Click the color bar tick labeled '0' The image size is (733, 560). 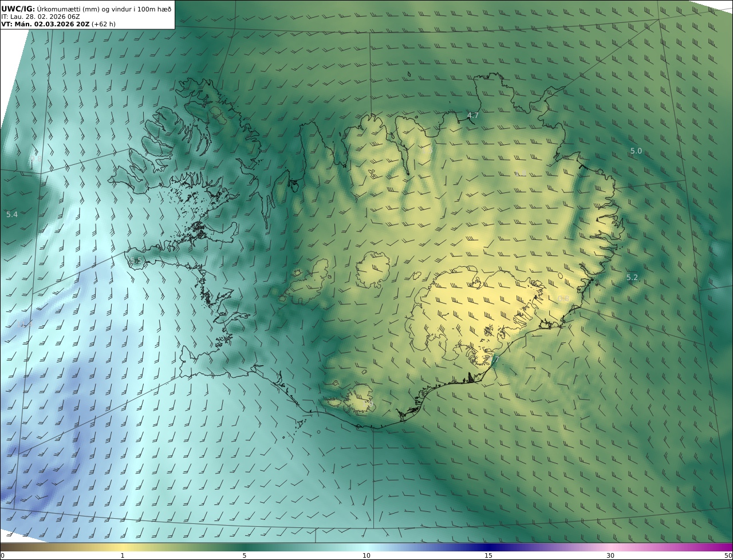(2, 555)
